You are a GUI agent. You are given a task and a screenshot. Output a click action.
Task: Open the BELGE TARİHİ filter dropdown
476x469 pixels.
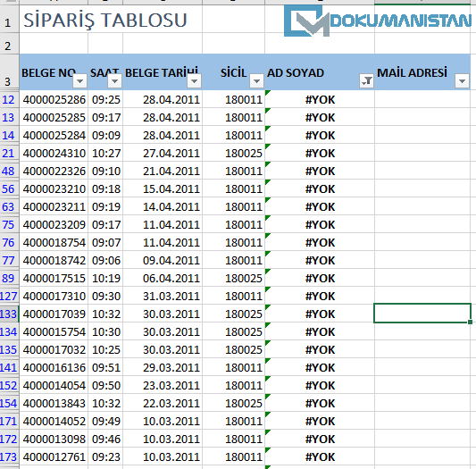point(195,81)
